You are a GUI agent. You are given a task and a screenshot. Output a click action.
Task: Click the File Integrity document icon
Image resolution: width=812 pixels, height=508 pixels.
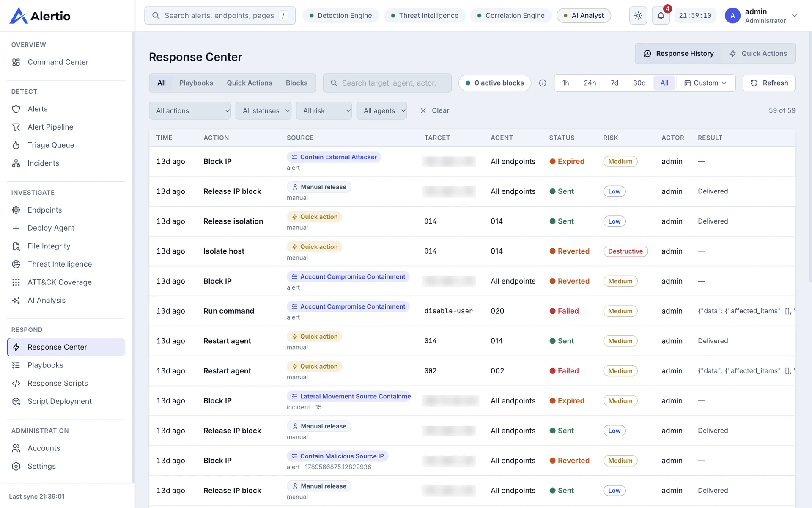pyautogui.click(x=16, y=246)
